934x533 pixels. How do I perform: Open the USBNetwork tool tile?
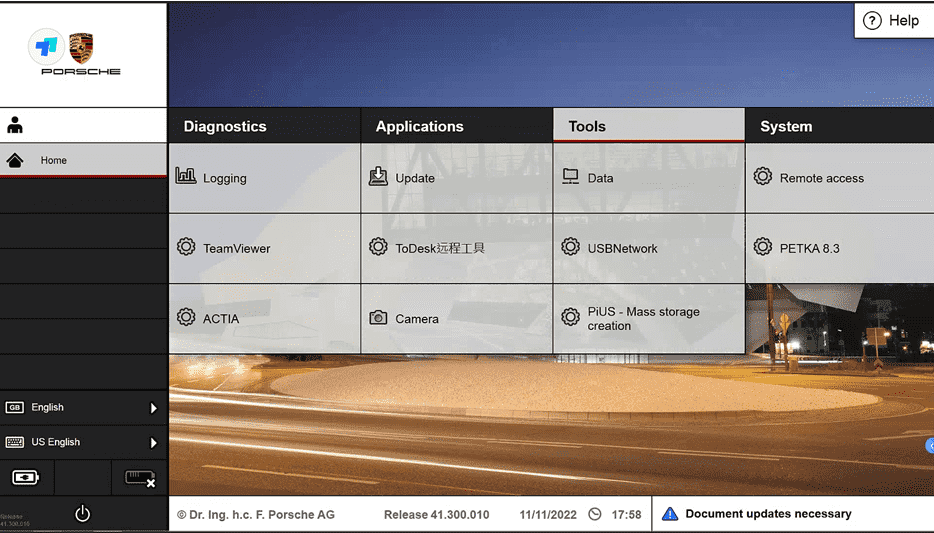(x=649, y=248)
